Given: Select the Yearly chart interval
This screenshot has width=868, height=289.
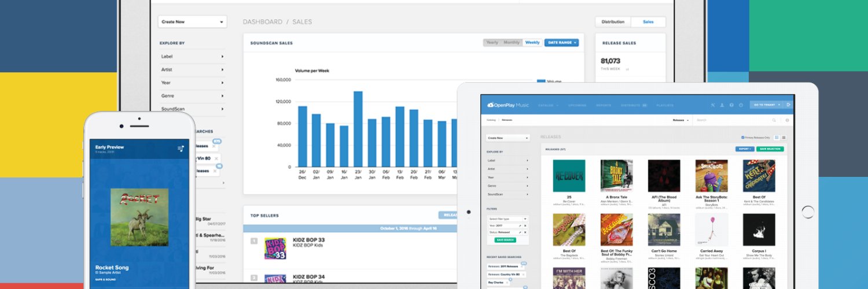Looking at the screenshot, I should (x=492, y=43).
